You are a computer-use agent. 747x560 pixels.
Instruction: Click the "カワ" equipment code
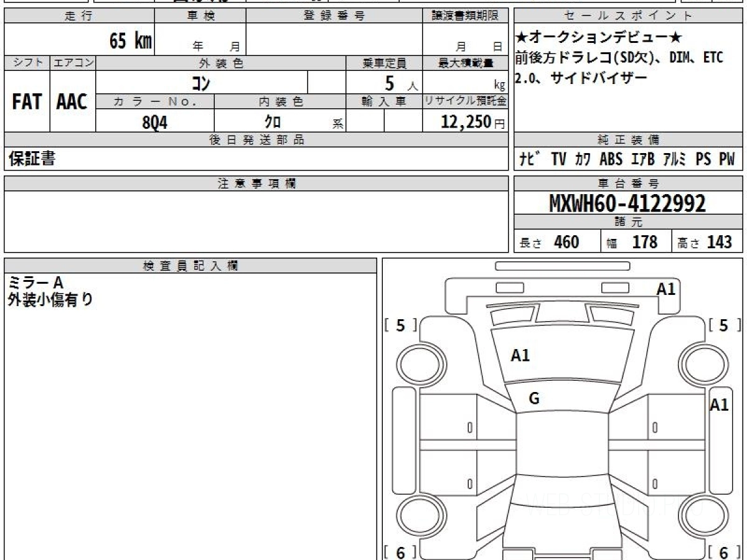(584, 159)
